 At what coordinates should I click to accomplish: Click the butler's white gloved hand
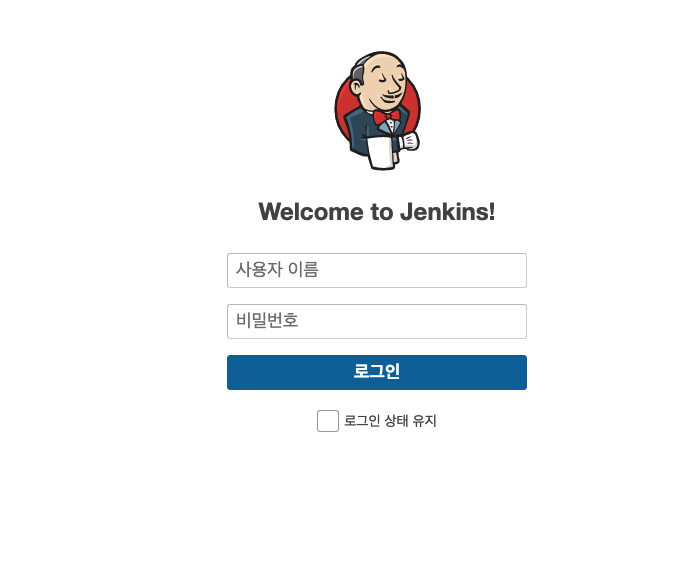coord(409,141)
